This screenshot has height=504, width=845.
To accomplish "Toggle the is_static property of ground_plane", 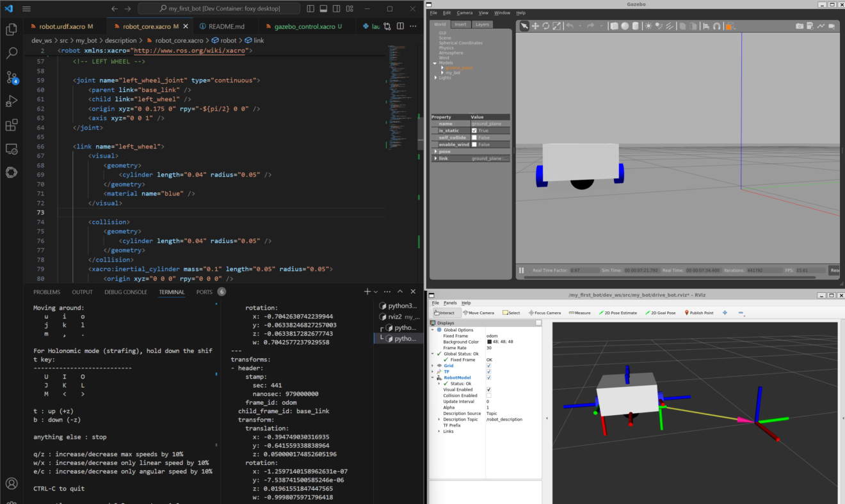I will (475, 130).
